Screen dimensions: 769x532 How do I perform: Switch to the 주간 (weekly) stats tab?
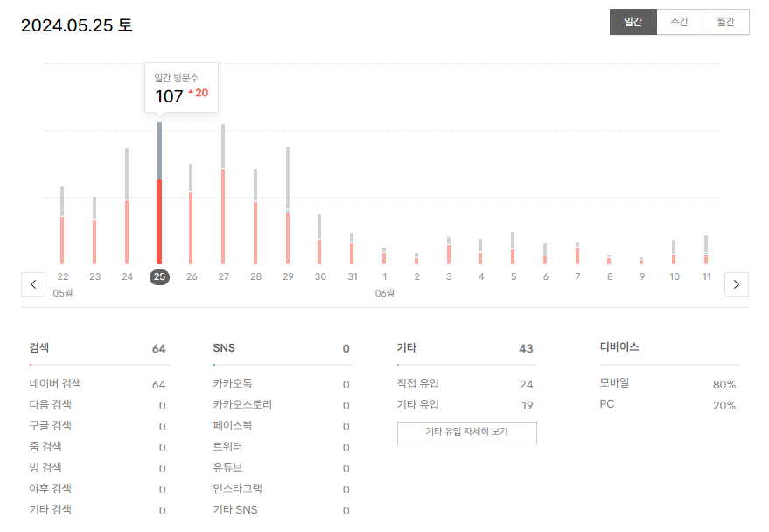pos(679,22)
